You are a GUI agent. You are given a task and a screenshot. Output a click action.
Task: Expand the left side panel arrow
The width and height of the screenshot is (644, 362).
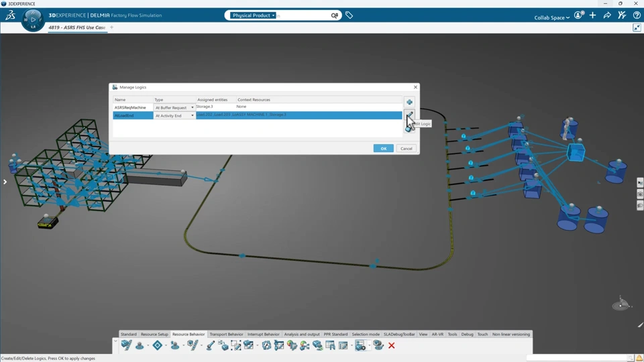(x=5, y=182)
